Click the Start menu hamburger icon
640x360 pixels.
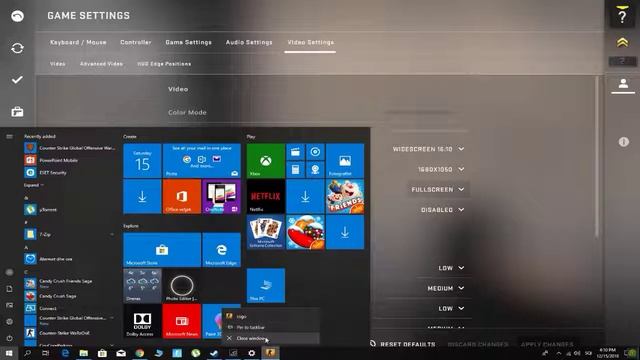click(x=9, y=136)
